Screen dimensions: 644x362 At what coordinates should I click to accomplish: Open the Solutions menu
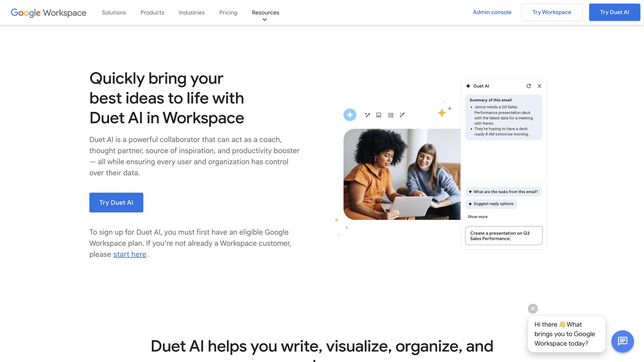(x=114, y=12)
